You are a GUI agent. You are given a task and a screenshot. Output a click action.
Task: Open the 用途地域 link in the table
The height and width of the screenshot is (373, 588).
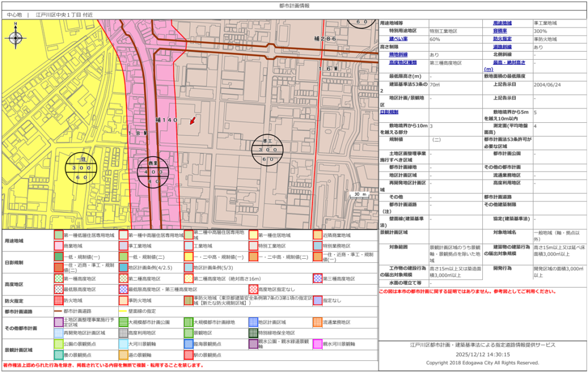click(x=502, y=23)
